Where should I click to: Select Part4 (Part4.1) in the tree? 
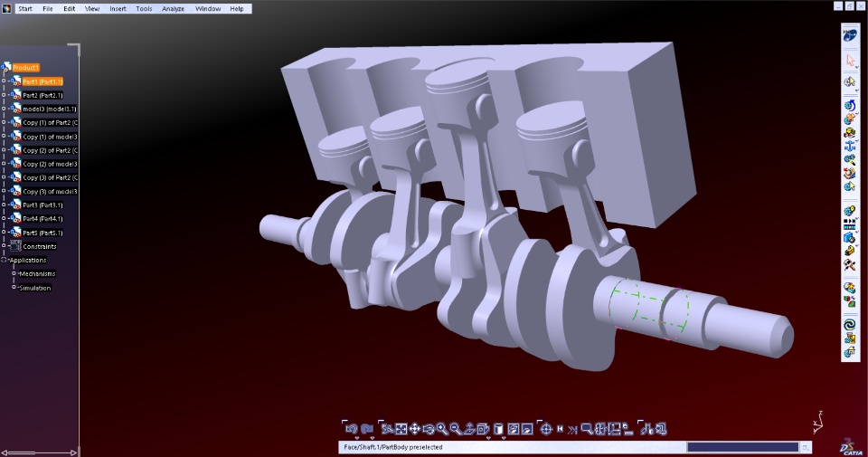point(42,219)
